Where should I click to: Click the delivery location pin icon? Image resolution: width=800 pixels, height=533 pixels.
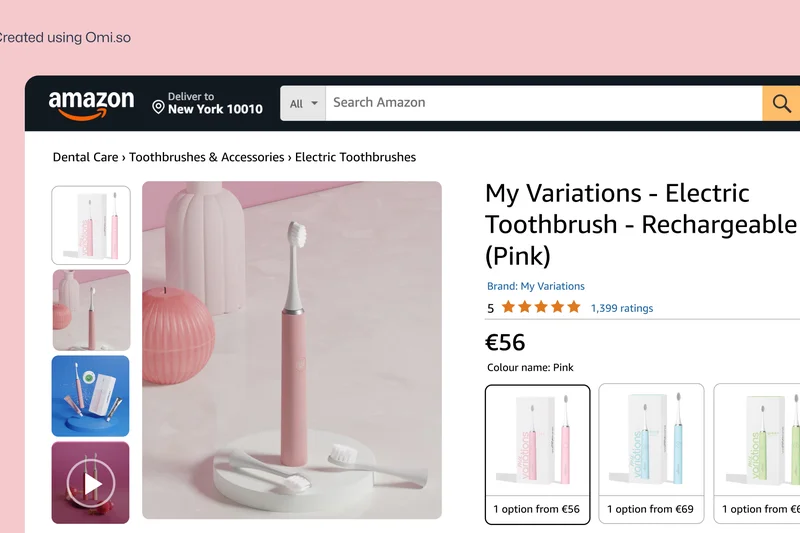158,106
